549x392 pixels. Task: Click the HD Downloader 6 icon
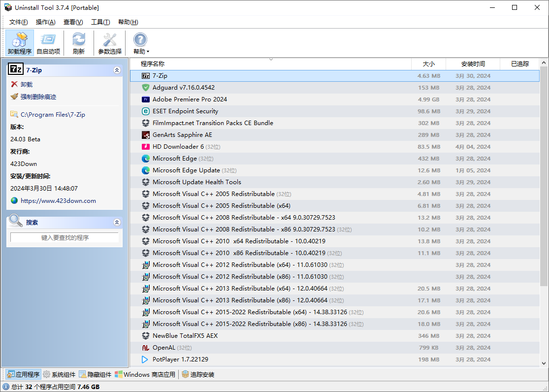(x=145, y=147)
